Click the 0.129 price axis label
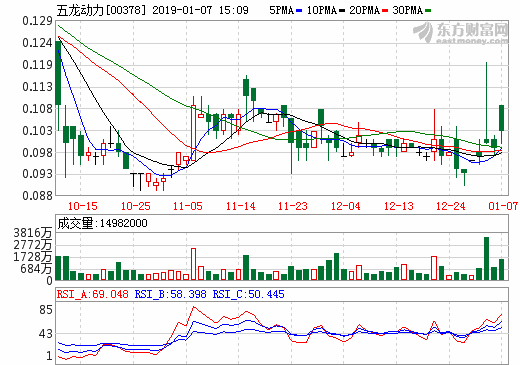The image size is (520, 365). pyautogui.click(x=37, y=21)
